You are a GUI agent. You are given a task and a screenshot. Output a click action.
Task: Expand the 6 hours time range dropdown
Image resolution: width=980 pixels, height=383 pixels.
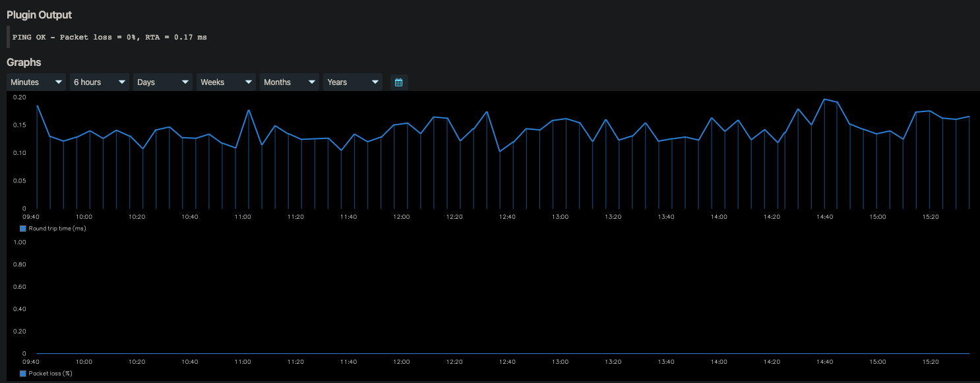(x=122, y=82)
